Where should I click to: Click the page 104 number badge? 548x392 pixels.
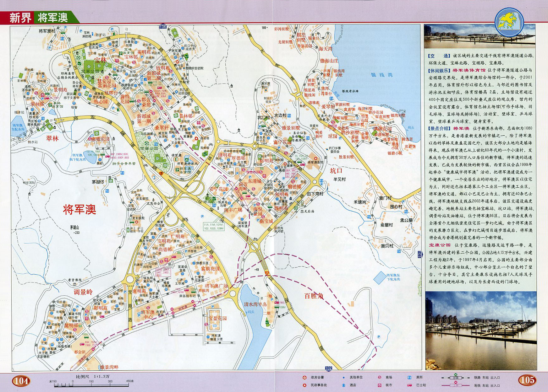coord(21,381)
